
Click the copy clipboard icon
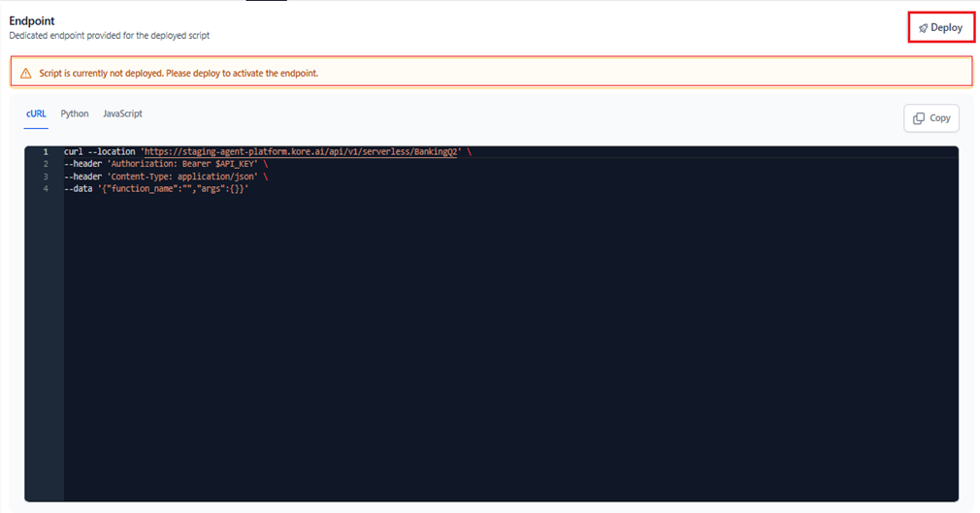[x=919, y=118]
